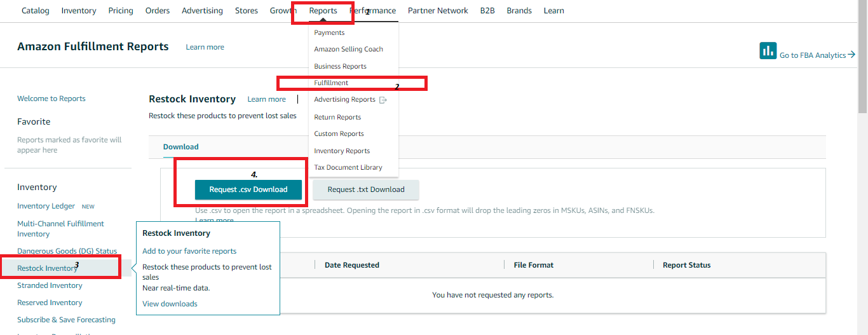Choose Business Reports in the dropdown
The height and width of the screenshot is (335, 868).
(x=340, y=66)
